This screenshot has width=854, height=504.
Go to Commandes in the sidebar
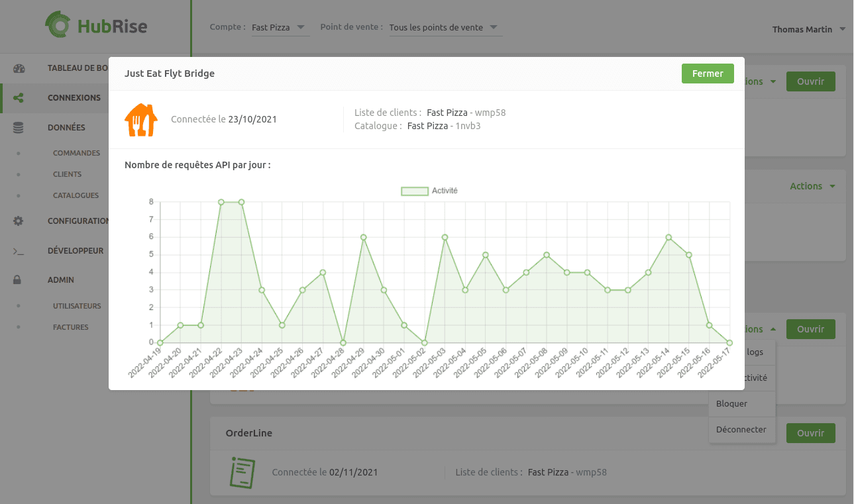click(76, 153)
